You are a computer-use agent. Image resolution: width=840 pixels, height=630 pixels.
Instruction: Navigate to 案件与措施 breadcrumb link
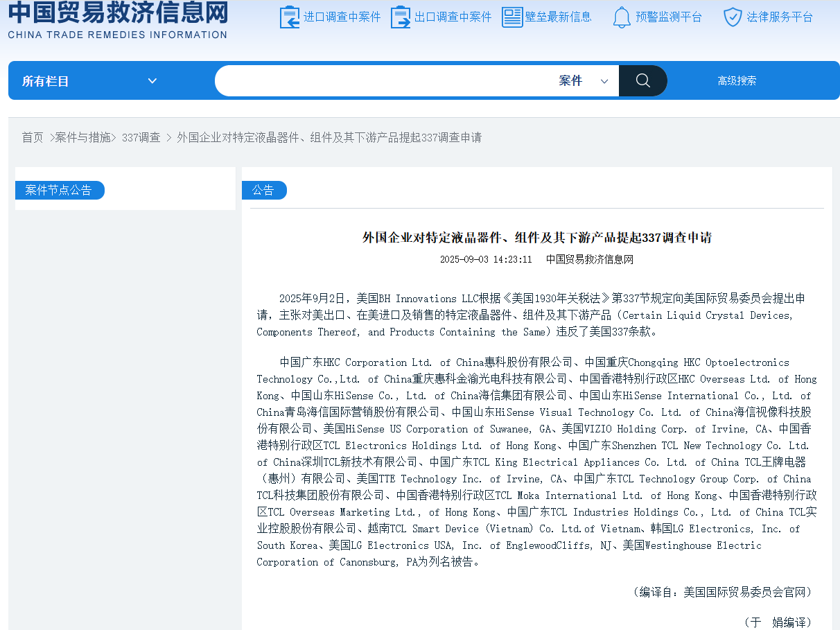point(83,137)
